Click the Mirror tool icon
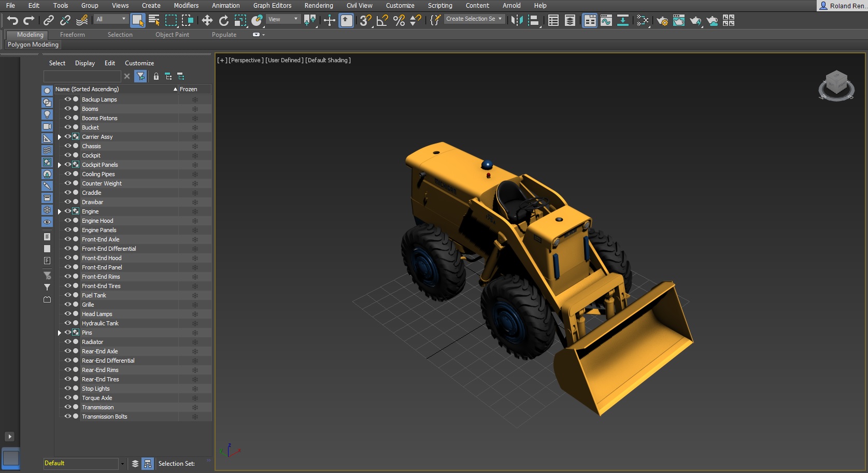This screenshot has width=868, height=473. [x=517, y=20]
